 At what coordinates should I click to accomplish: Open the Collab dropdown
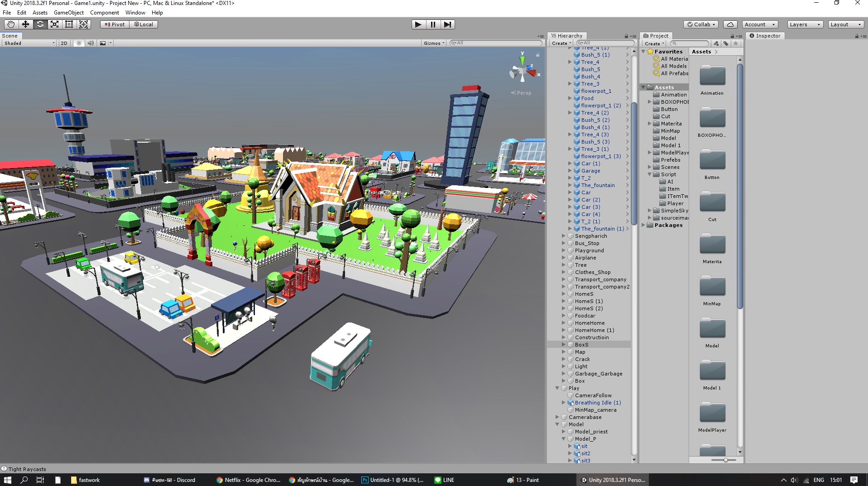click(x=701, y=24)
